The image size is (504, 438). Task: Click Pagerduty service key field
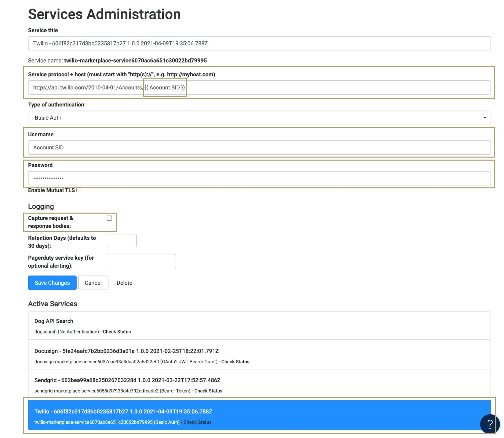[141, 261]
